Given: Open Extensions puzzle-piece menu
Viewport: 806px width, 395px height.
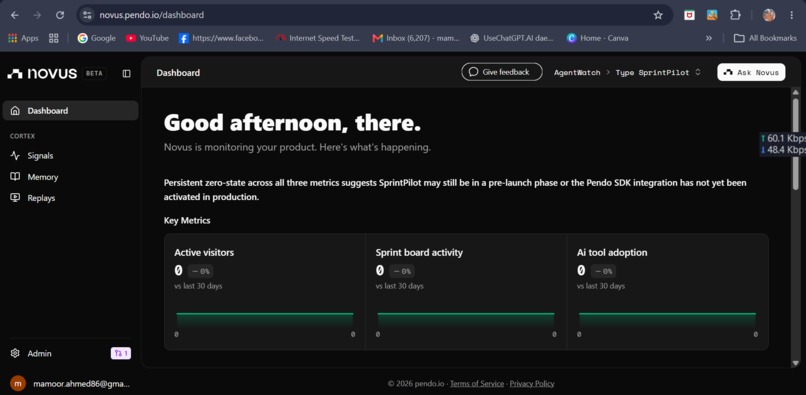Looking at the screenshot, I should 735,15.
